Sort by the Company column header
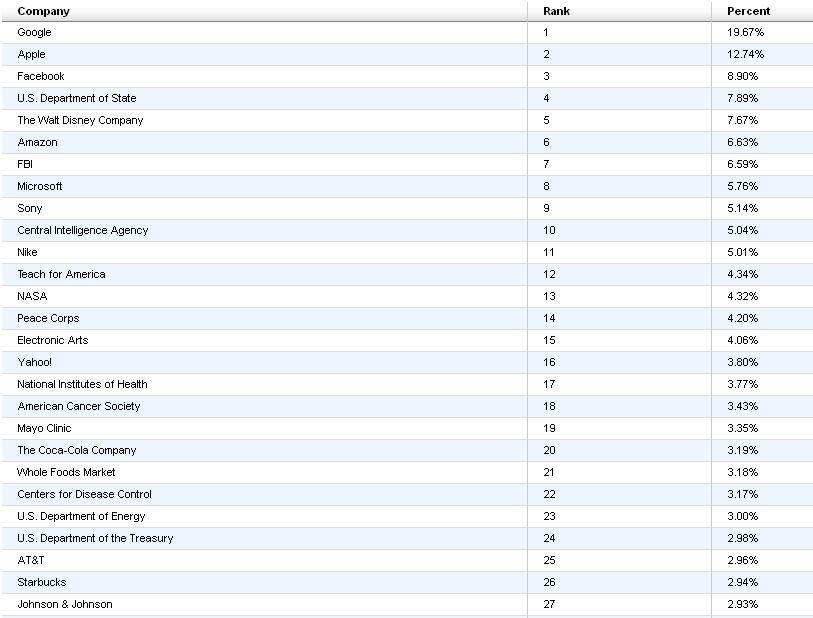This screenshot has height=618, width=813. click(x=44, y=11)
